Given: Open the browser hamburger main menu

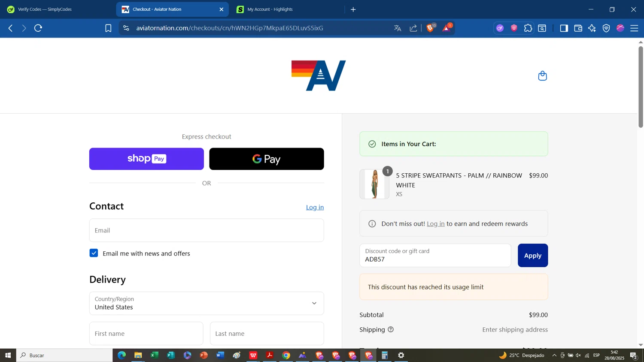Looking at the screenshot, I should [634, 28].
